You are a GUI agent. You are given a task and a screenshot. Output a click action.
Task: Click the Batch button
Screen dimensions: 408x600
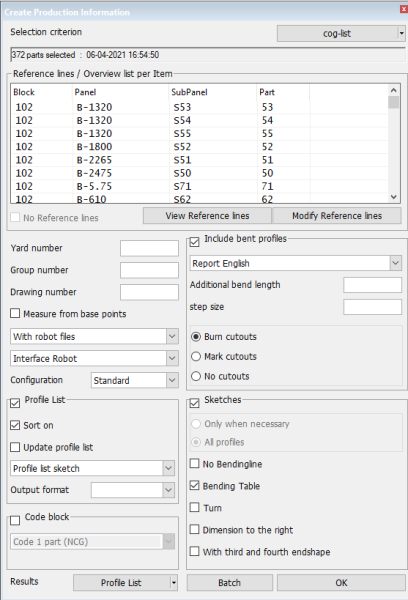tap(230, 583)
